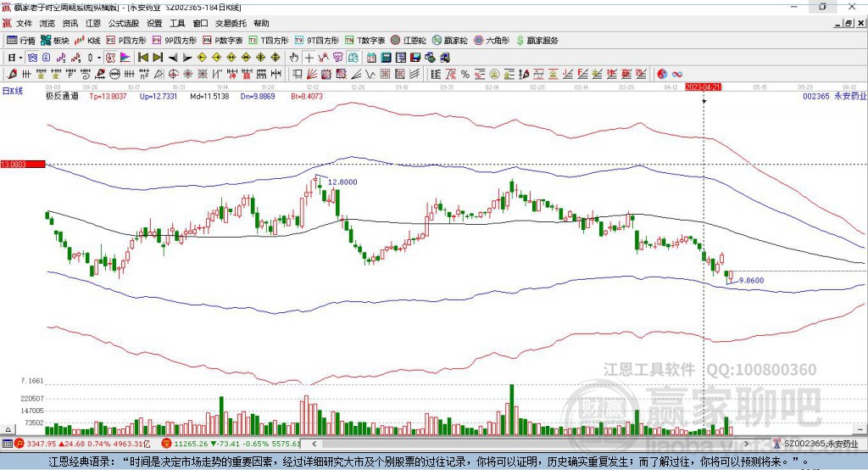Select the red crosshair circle tool
Screen dimensions: 868x470
pyautogui.click(x=173, y=74)
